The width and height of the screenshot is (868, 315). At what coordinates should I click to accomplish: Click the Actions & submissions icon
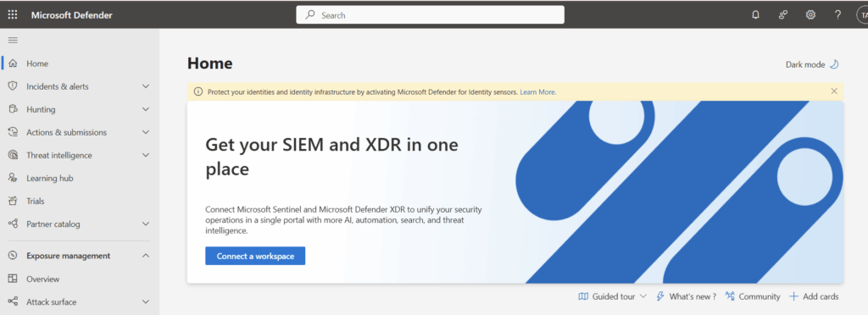pyautogui.click(x=13, y=132)
